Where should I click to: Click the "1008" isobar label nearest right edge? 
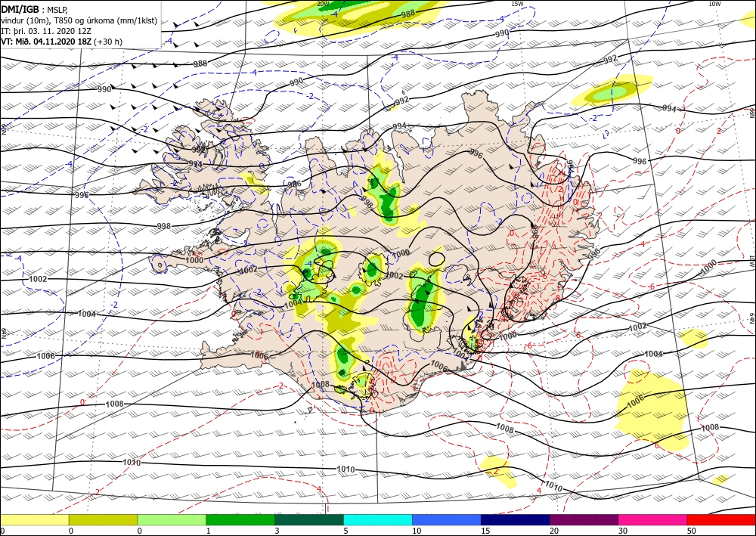pyautogui.click(x=710, y=428)
